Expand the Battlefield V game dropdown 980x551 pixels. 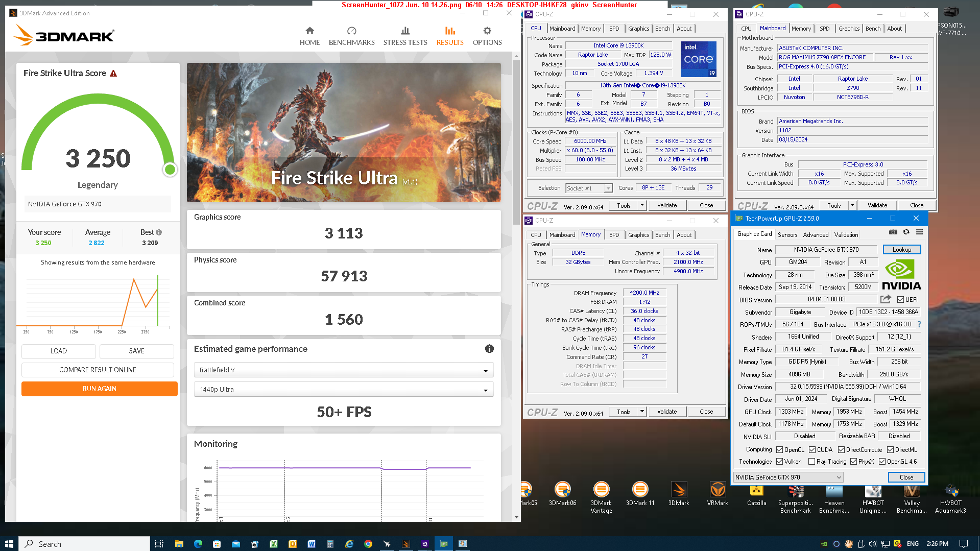344,370
